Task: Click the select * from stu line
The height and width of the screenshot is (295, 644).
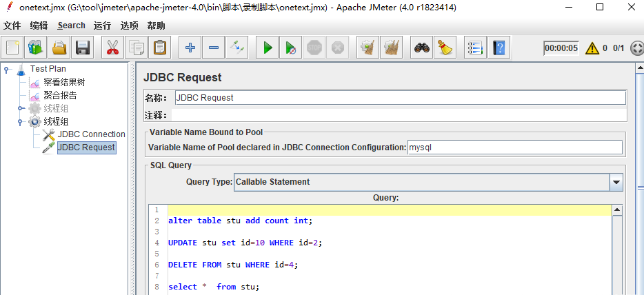Action: pyautogui.click(x=214, y=287)
